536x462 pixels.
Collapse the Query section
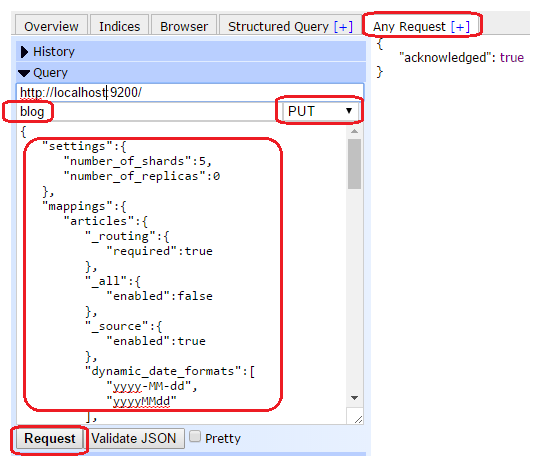(191, 73)
